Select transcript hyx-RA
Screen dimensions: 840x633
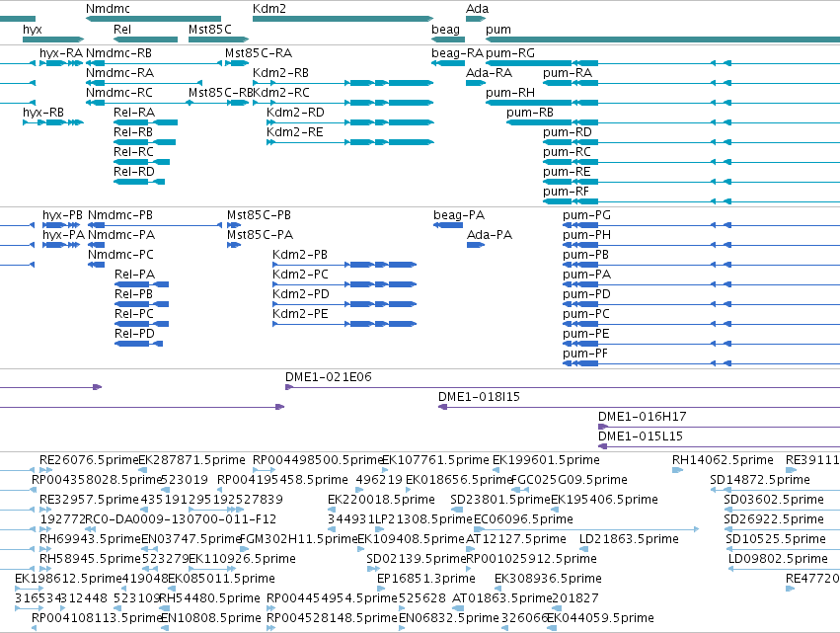click(x=61, y=53)
